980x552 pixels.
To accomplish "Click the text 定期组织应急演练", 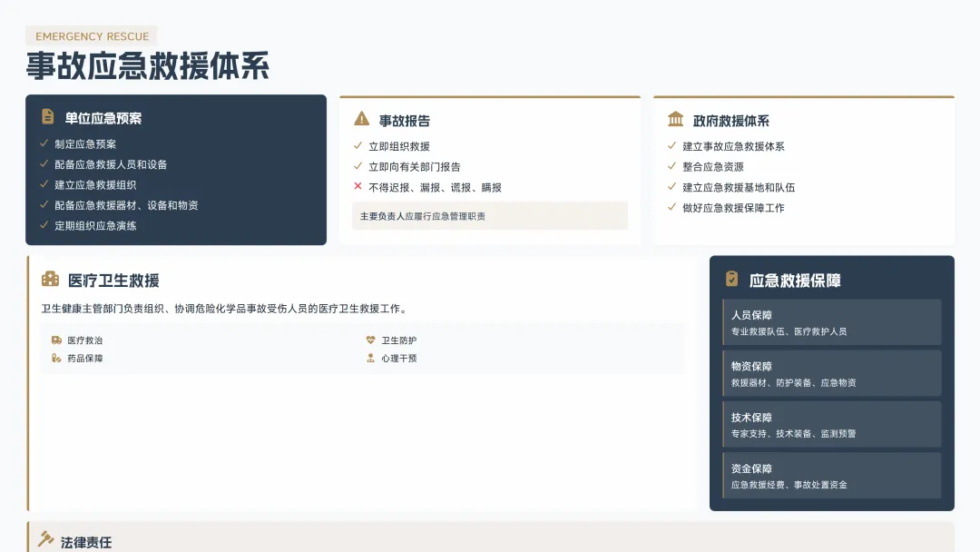I will (x=95, y=226).
